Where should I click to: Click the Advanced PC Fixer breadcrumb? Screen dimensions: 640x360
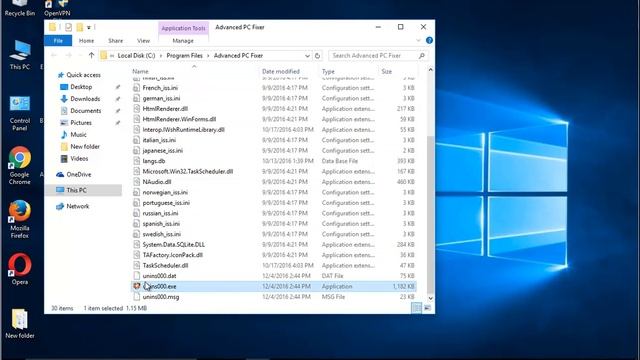[x=238, y=56]
